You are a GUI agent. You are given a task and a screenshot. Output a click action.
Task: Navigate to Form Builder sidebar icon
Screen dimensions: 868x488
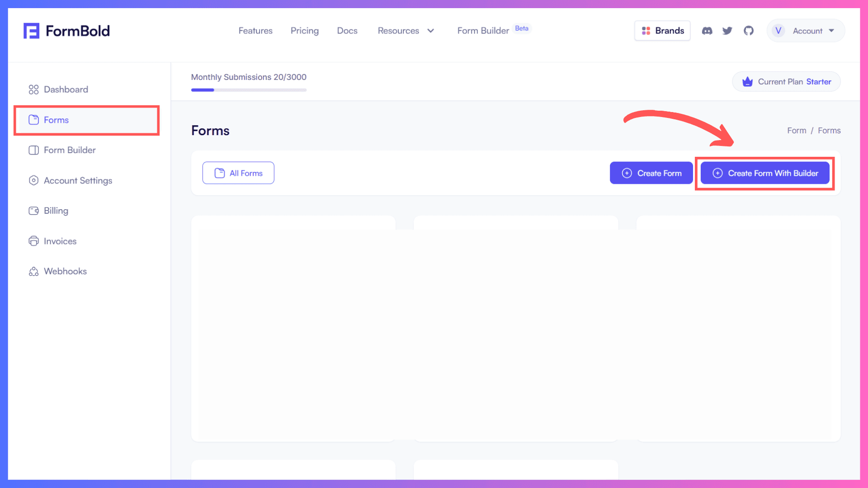(33, 150)
